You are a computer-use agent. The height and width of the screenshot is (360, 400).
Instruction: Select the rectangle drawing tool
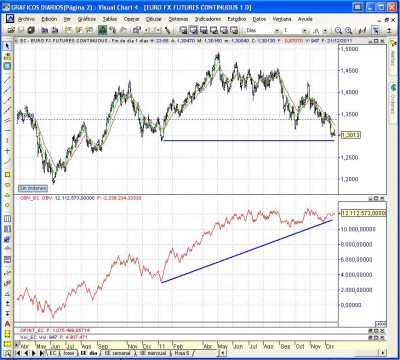tap(7, 174)
